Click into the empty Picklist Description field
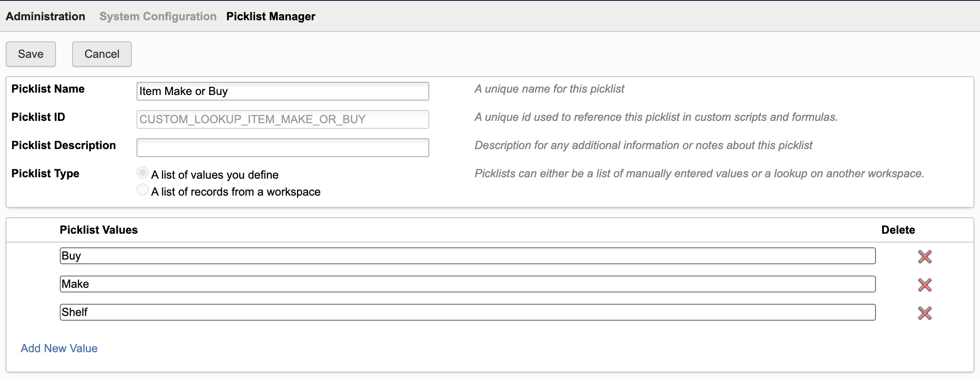The width and height of the screenshot is (980, 379). pyautogui.click(x=282, y=148)
